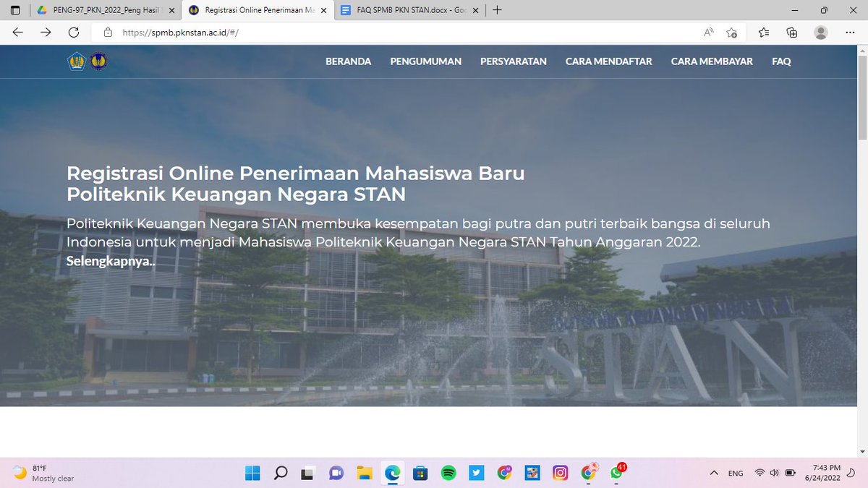Open Spotify from the taskbar
The height and width of the screenshot is (488, 868).
tap(448, 474)
